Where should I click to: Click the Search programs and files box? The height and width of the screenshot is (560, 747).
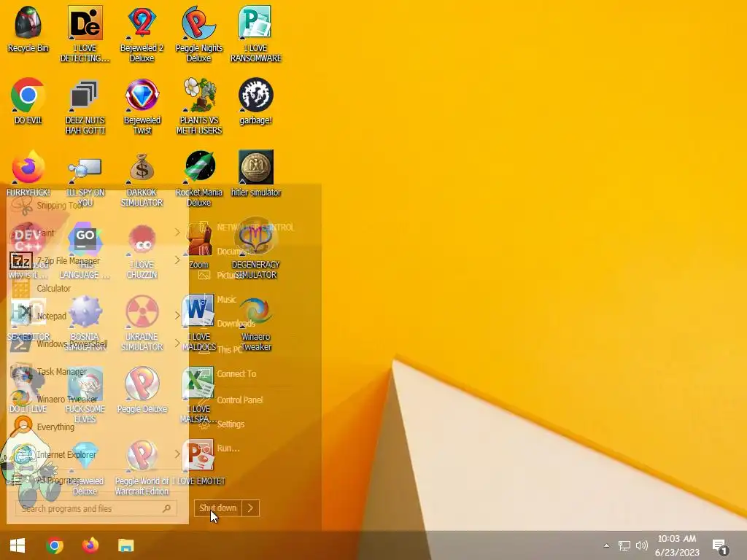pyautogui.click(x=96, y=508)
